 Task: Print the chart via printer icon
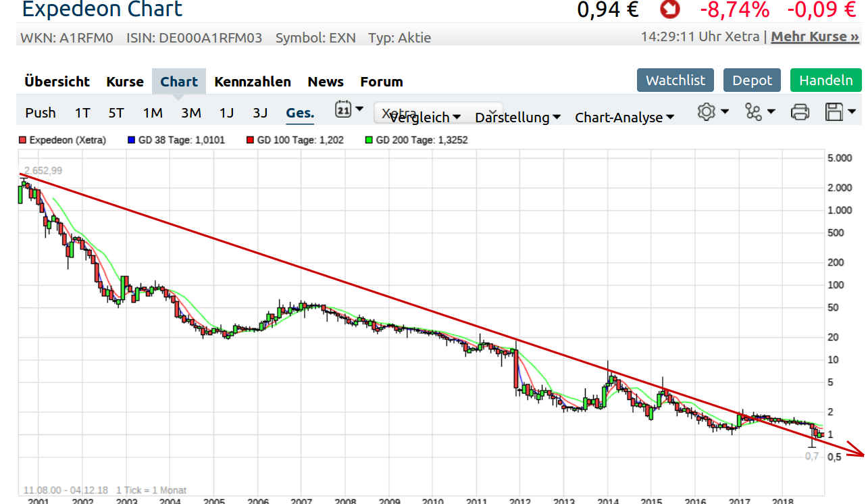pyautogui.click(x=800, y=113)
